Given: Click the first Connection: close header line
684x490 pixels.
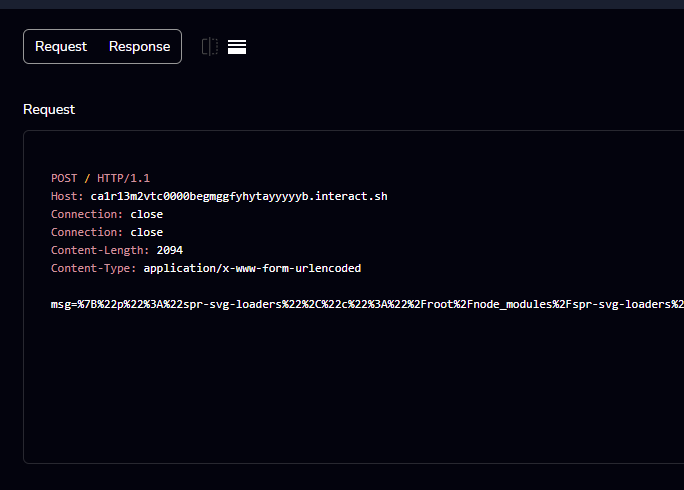Looking at the screenshot, I should click(x=107, y=214).
